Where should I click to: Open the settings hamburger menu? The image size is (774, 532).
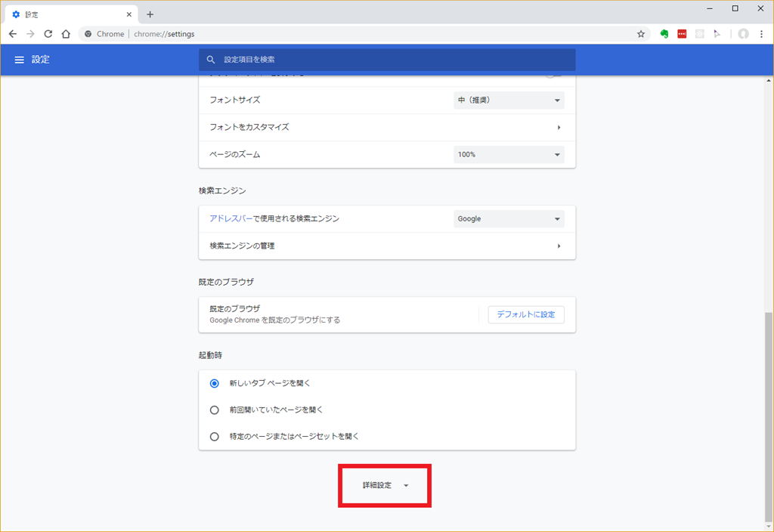point(19,60)
